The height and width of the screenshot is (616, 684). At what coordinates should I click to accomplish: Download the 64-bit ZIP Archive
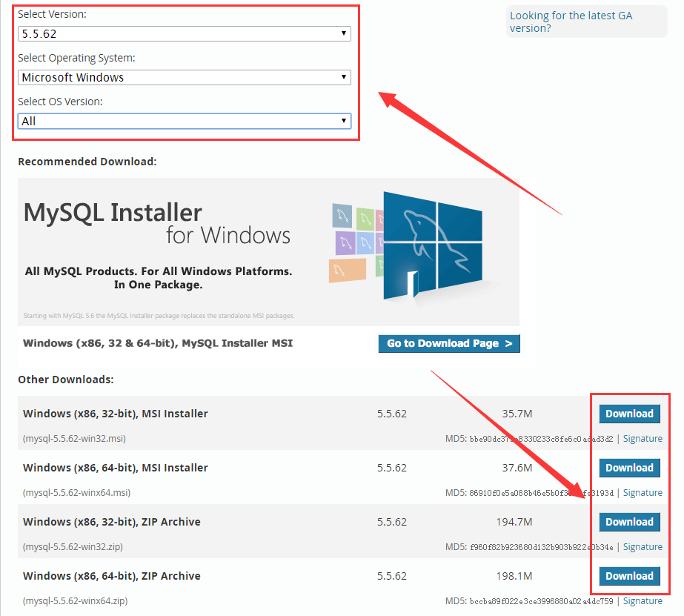(x=629, y=576)
